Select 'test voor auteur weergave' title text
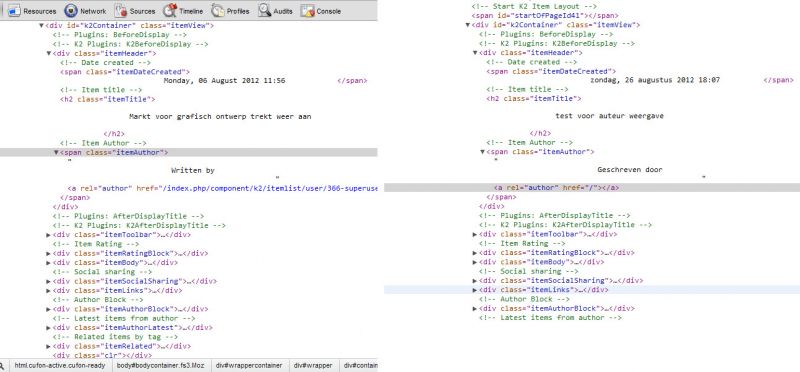The image size is (800, 372). (x=609, y=116)
